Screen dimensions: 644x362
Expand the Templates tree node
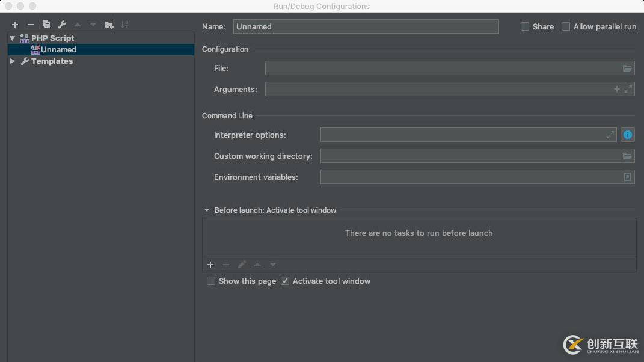tap(13, 61)
